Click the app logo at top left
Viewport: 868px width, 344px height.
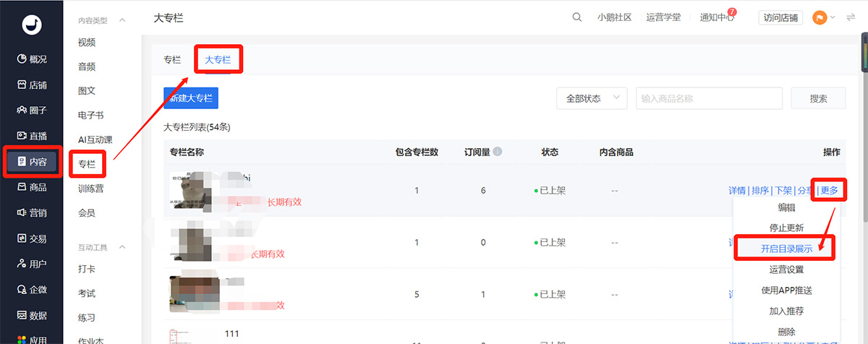32,23
